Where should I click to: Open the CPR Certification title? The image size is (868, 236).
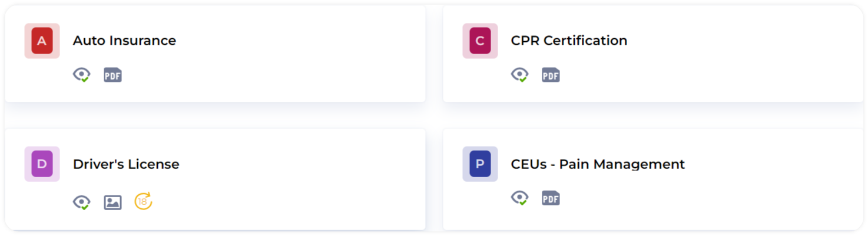(x=569, y=41)
